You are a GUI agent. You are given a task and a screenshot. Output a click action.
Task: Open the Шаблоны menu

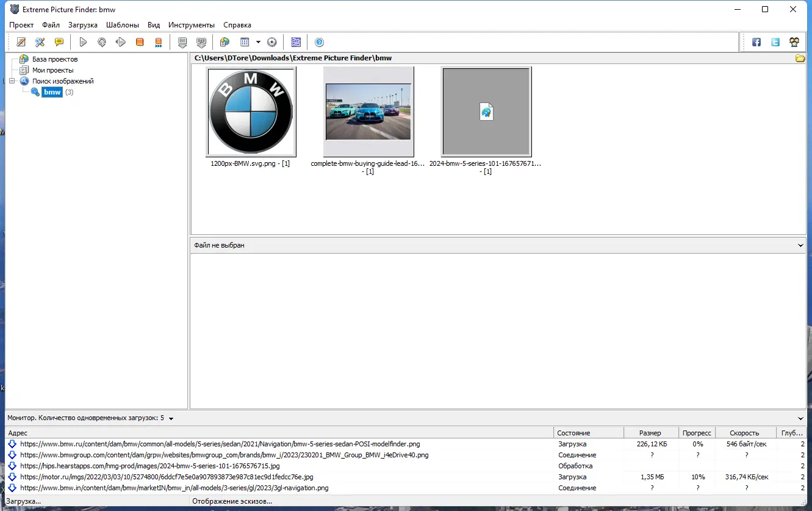click(x=123, y=25)
